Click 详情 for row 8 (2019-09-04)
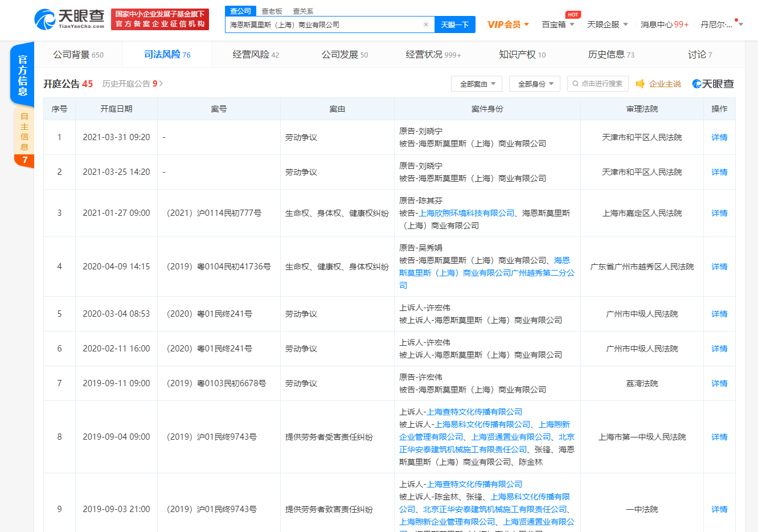Image resolution: width=758 pixels, height=532 pixels. pyautogui.click(x=719, y=437)
